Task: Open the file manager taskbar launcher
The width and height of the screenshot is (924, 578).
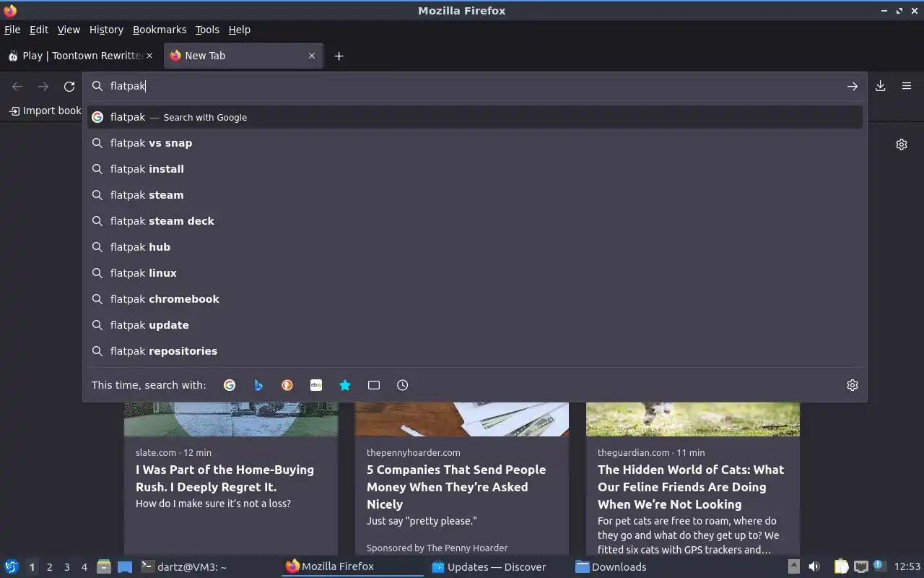Action: pyautogui.click(x=104, y=566)
